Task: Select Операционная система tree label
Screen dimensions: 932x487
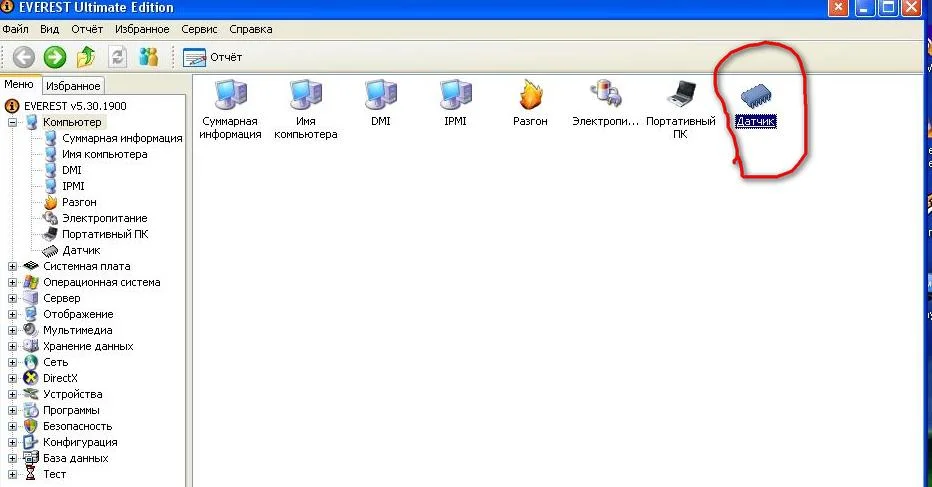Action: pyautogui.click(x=102, y=282)
